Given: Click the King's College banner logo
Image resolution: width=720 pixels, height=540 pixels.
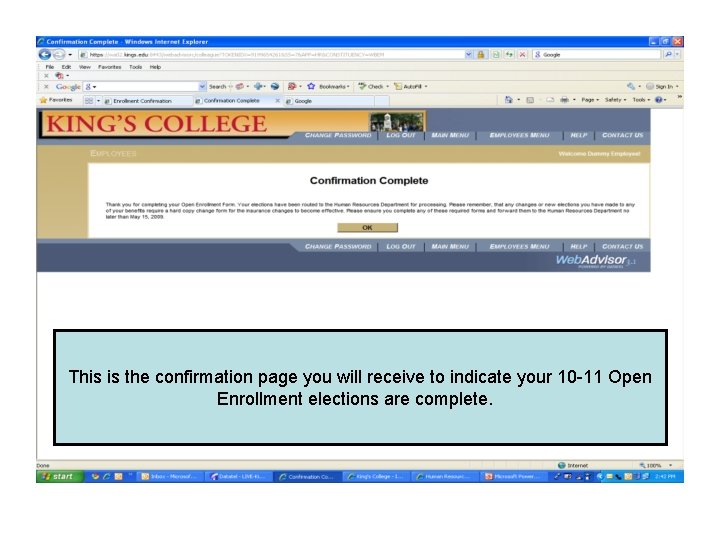Looking at the screenshot, I should 156,124.
